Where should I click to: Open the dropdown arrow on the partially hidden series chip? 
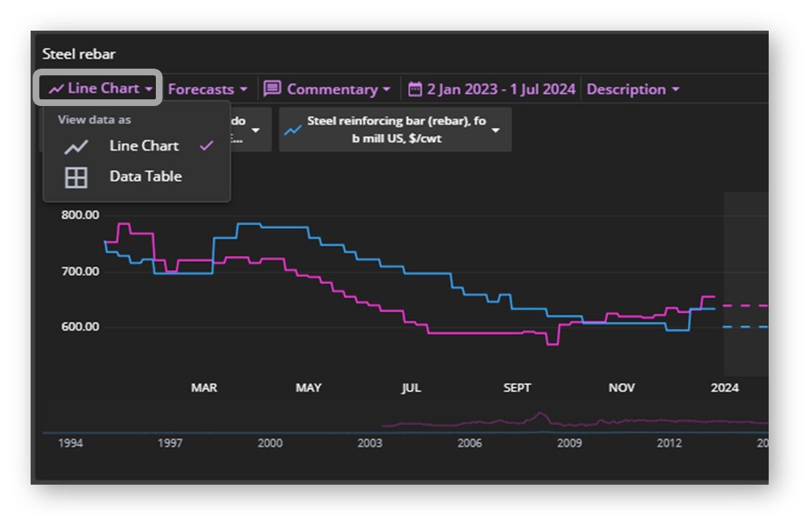pos(255,130)
